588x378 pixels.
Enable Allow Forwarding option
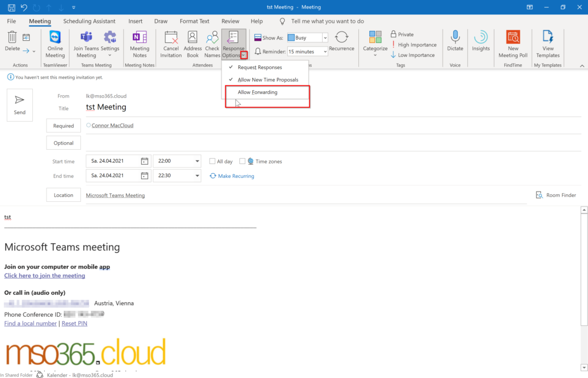(265, 92)
